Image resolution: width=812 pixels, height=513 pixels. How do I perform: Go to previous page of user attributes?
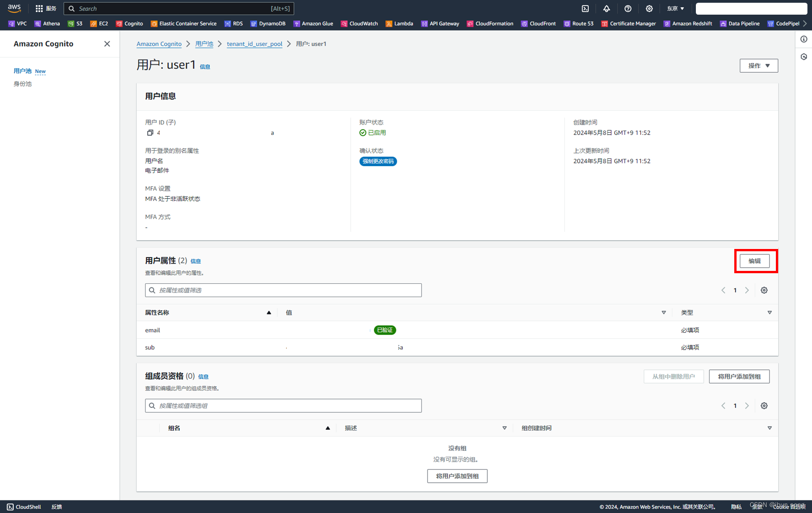click(723, 290)
